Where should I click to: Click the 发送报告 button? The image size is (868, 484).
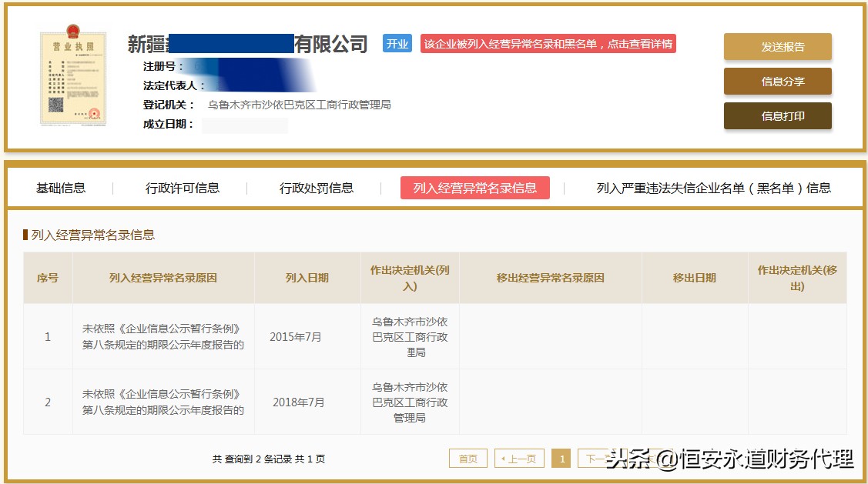click(x=777, y=46)
